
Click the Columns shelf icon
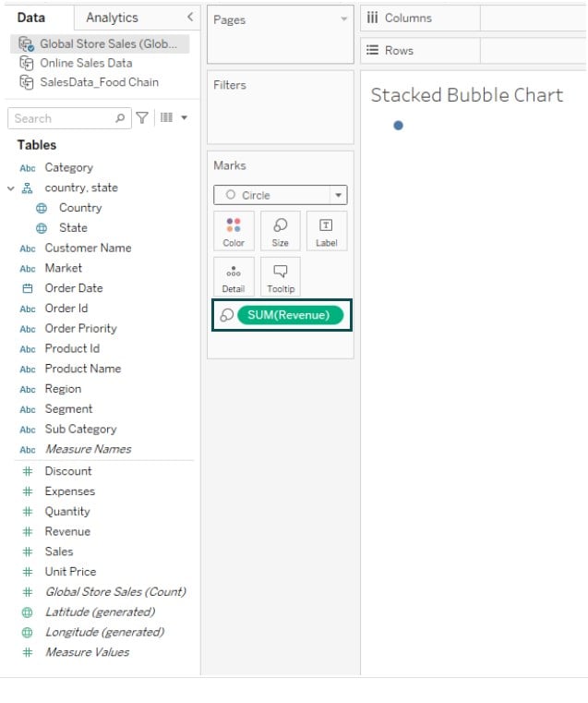pyautogui.click(x=372, y=18)
